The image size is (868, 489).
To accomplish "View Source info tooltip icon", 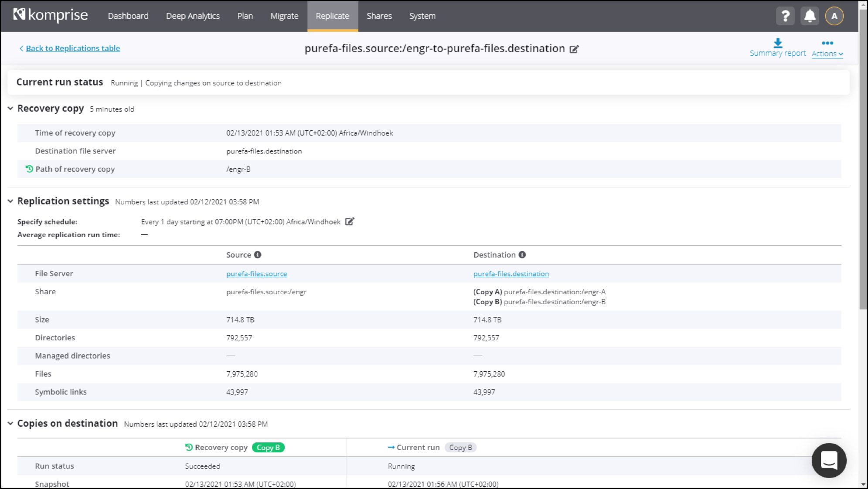I will click(x=257, y=255).
